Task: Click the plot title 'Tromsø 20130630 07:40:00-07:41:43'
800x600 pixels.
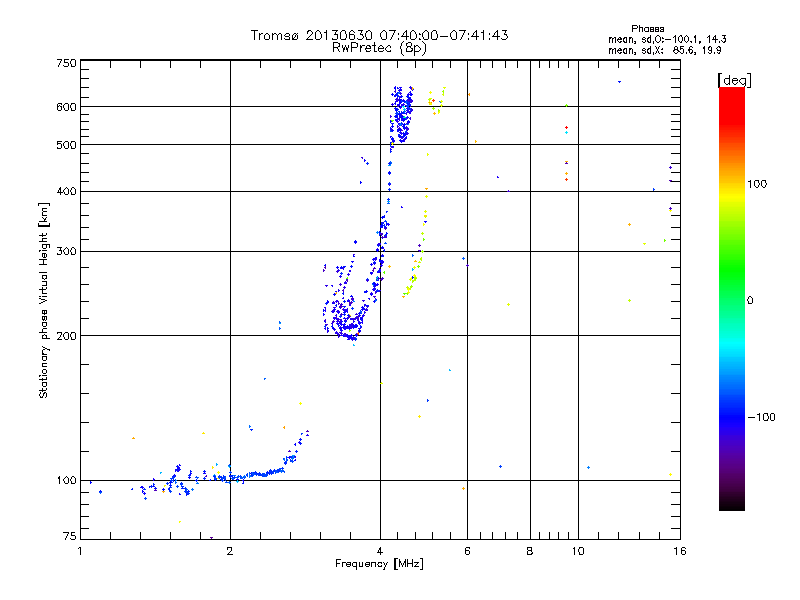Action: point(379,35)
